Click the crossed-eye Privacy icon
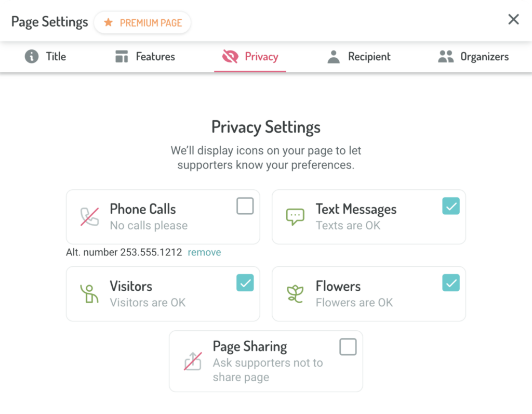The image size is (532, 414). coord(230,56)
